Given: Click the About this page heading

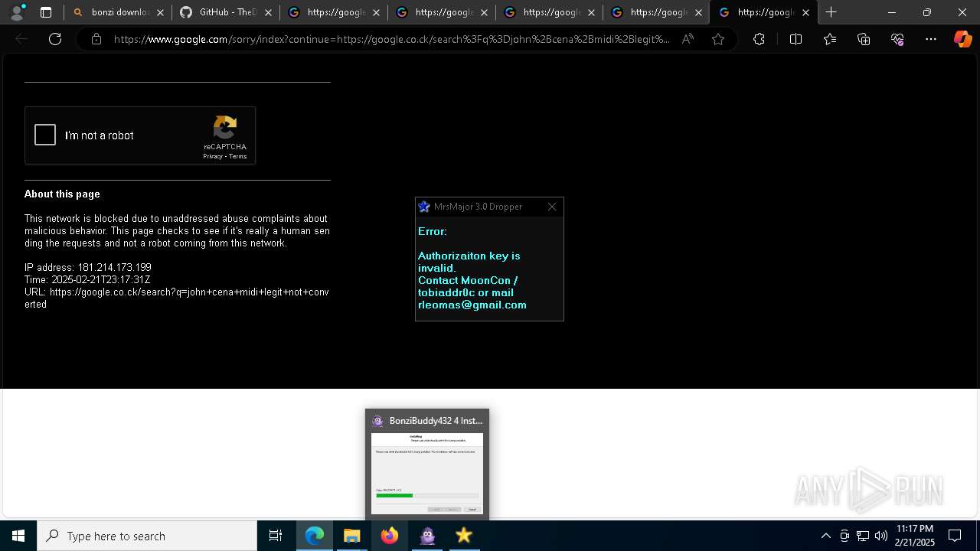Looking at the screenshot, I should tap(62, 194).
